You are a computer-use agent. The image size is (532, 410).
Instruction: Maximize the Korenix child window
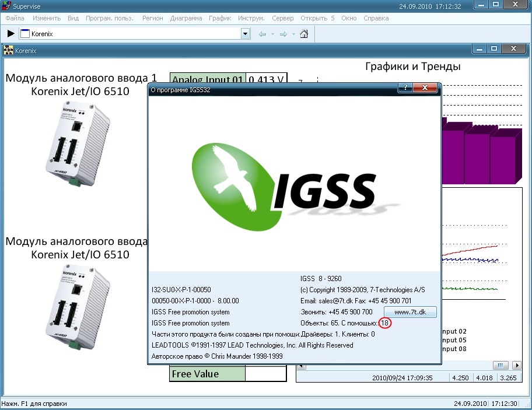point(494,49)
